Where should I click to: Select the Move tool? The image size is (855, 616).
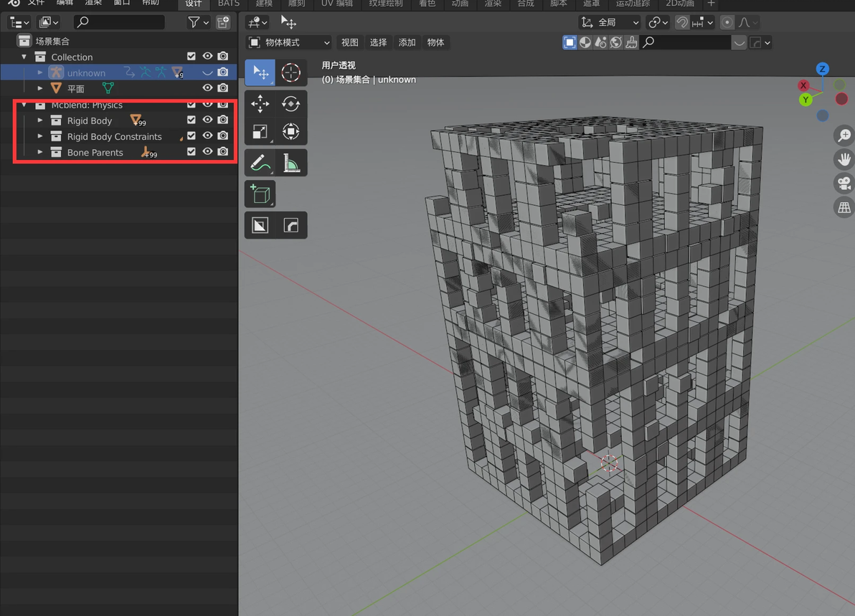click(x=260, y=104)
